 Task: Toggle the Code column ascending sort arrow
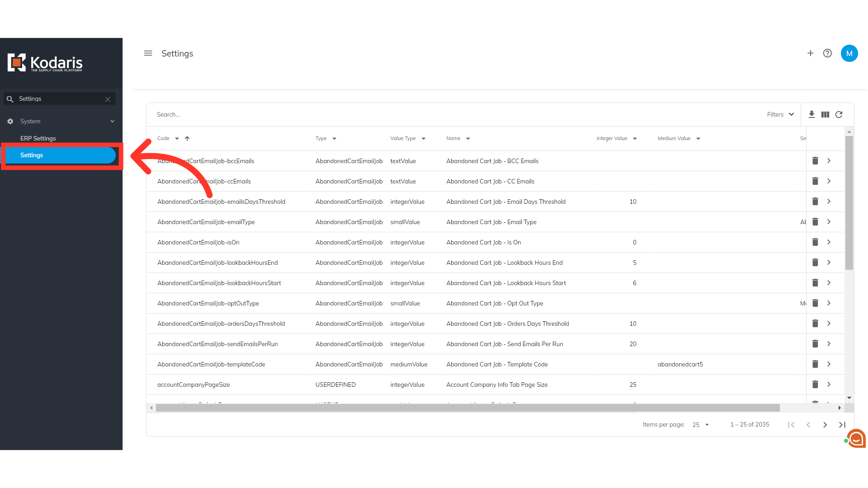pos(187,139)
